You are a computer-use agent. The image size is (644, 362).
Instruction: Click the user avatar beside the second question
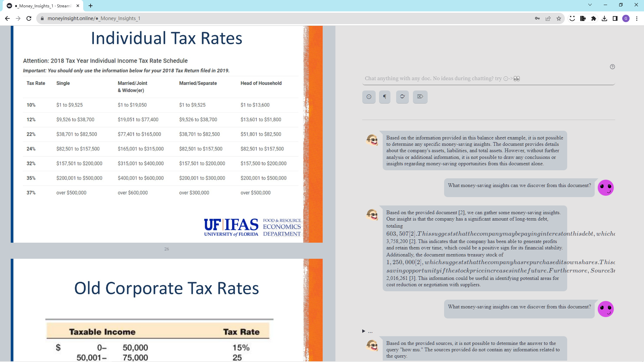(x=606, y=309)
